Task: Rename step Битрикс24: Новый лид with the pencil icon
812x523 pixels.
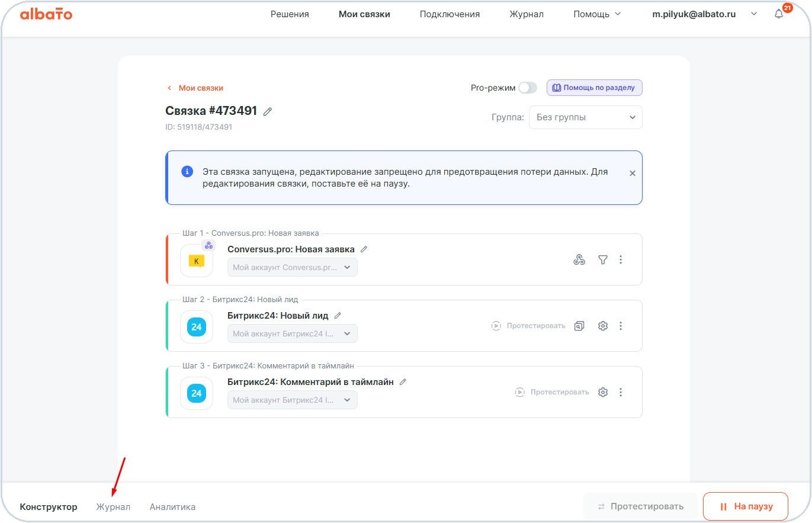Action: [x=338, y=316]
